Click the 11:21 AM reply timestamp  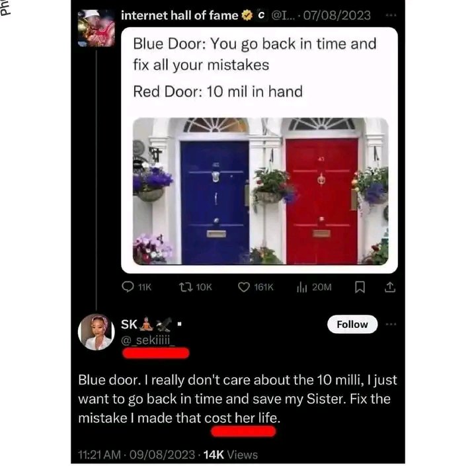(x=99, y=455)
